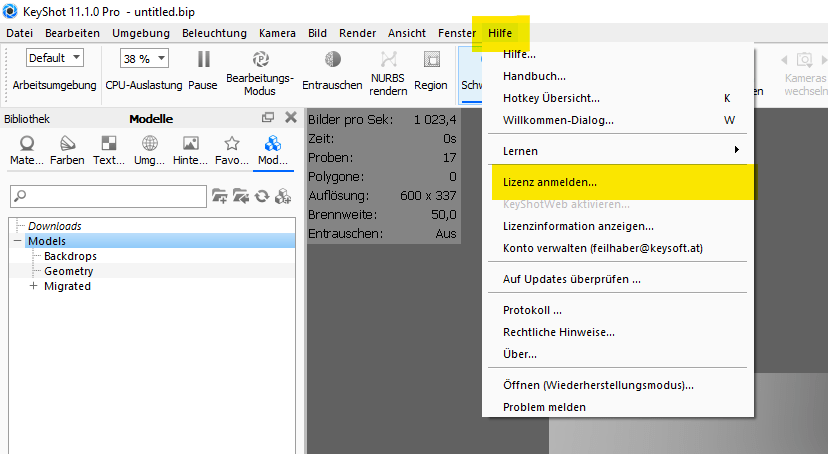This screenshot has height=454, width=828.
Task: Open the Bild menu
Action: coord(317,33)
